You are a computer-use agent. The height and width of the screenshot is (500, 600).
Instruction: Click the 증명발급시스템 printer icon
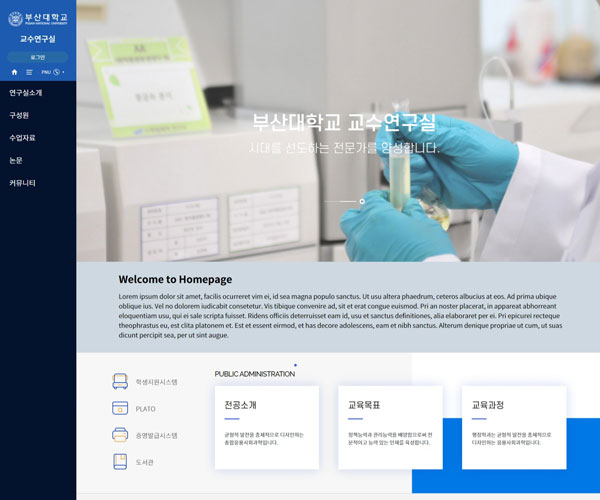point(119,435)
